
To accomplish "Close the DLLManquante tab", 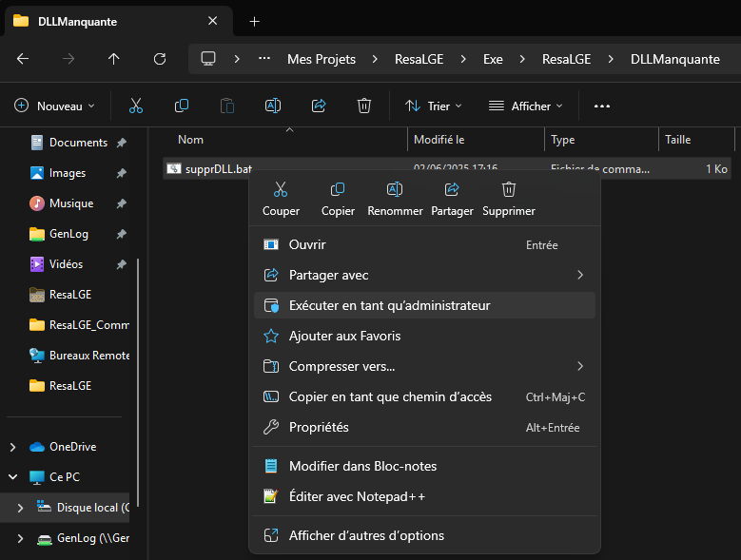I will tap(213, 21).
